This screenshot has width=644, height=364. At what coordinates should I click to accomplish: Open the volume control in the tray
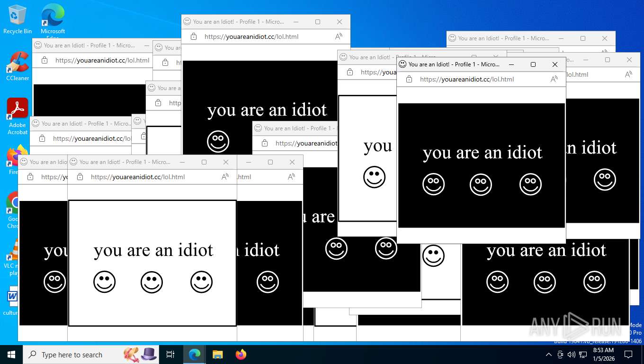point(571,355)
